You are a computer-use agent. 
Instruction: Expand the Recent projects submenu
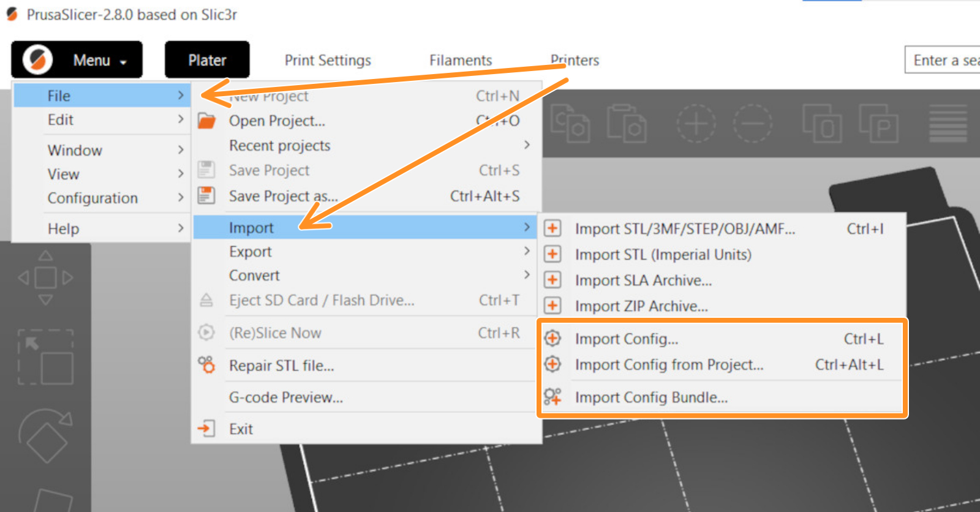[367, 145]
